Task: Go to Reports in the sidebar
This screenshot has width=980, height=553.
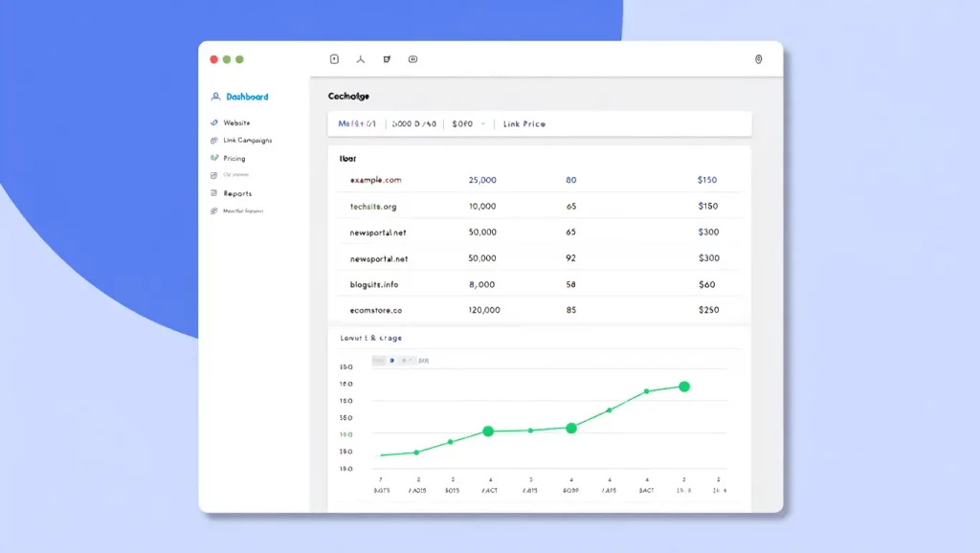Action: (x=237, y=193)
